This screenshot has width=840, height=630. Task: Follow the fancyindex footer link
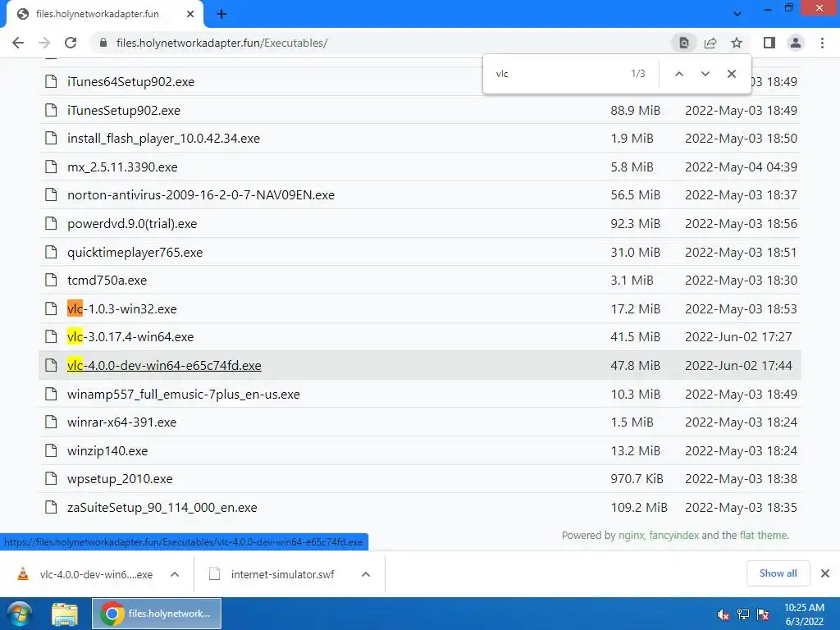click(x=673, y=535)
